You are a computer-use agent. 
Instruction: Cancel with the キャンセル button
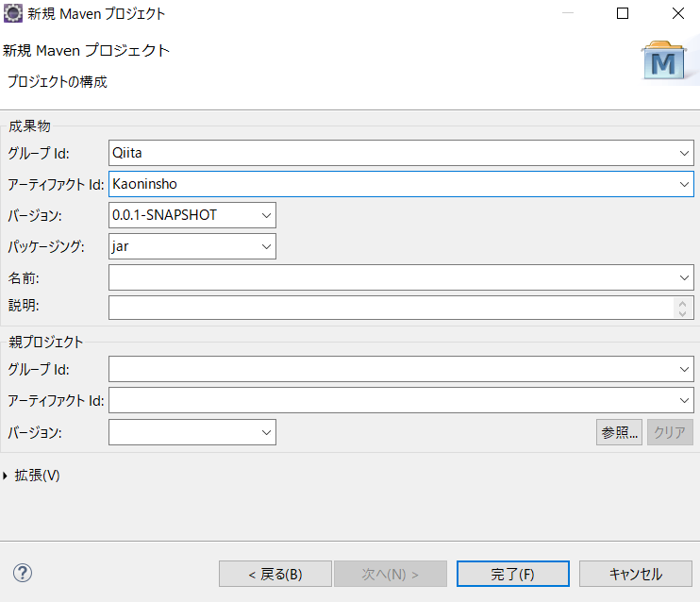[636, 574]
